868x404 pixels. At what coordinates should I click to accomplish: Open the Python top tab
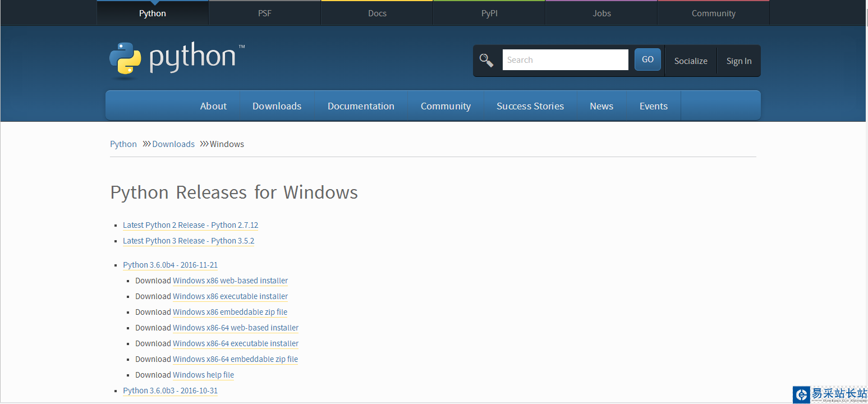(153, 13)
